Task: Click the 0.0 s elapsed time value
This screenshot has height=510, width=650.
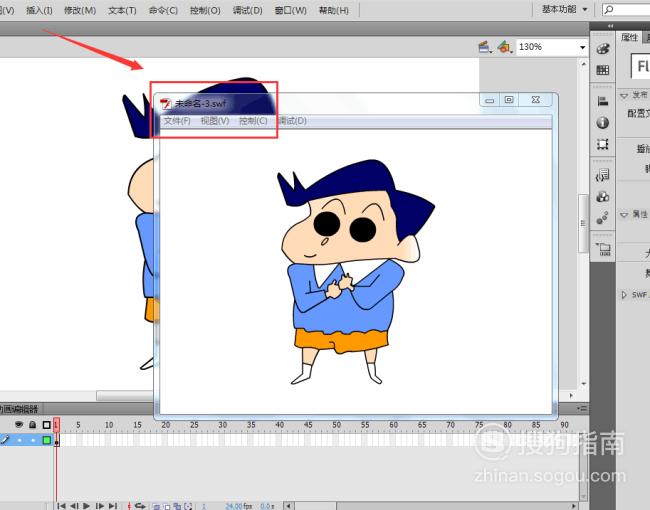Action: coord(265,506)
